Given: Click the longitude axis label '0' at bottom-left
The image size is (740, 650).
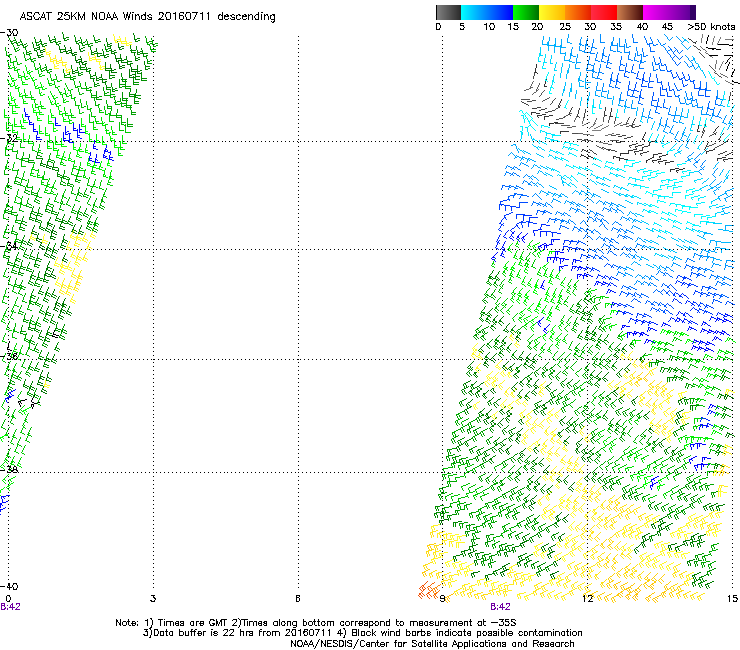Looking at the screenshot, I should [x=8, y=598].
